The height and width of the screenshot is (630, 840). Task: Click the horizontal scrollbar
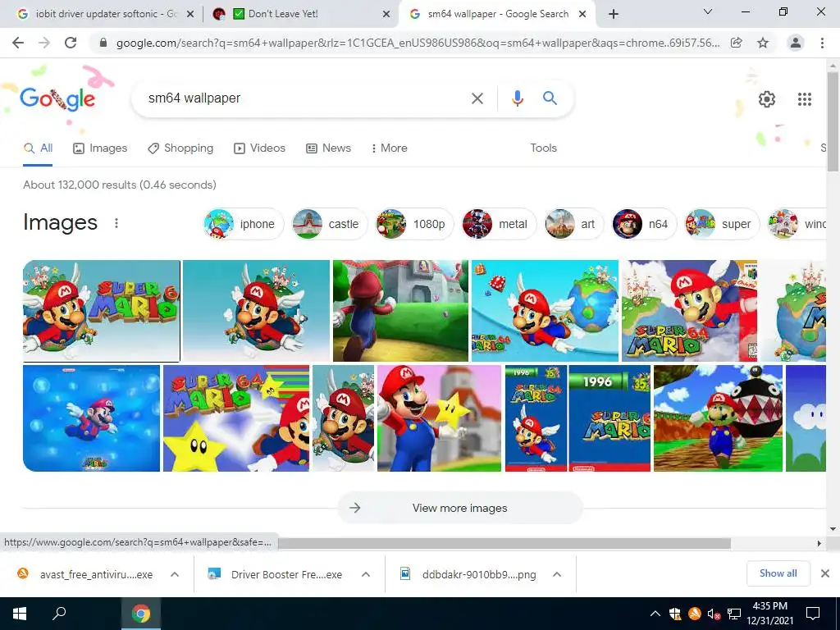504,543
